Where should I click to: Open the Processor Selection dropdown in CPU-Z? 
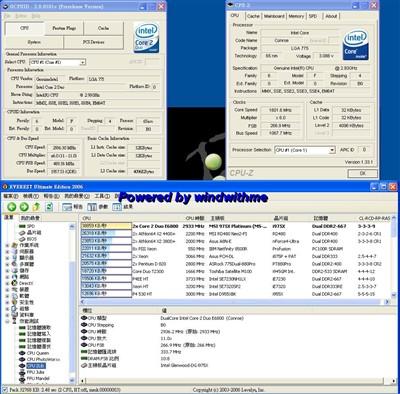(x=332, y=150)
